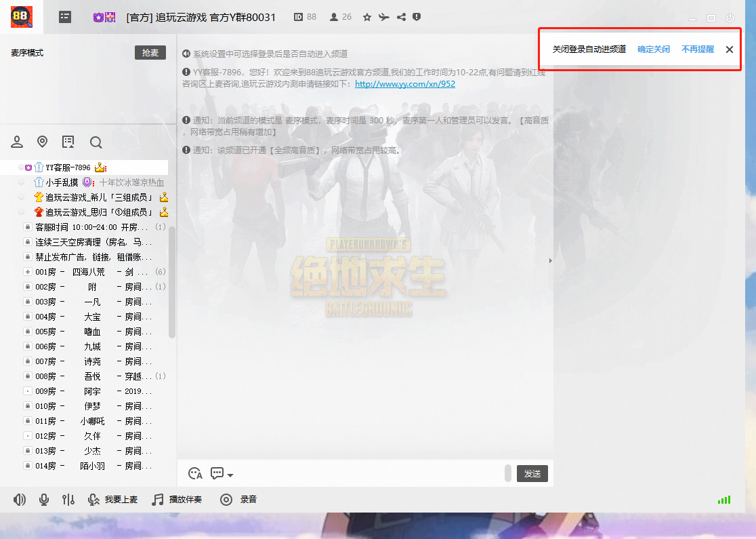Open the channel list menu icon
Screen dimensions: 756x539
(x=65, y=17)
